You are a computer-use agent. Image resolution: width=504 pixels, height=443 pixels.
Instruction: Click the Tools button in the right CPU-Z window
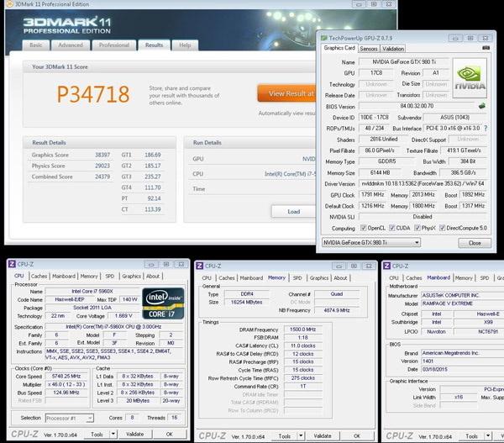tap(472, 436)
